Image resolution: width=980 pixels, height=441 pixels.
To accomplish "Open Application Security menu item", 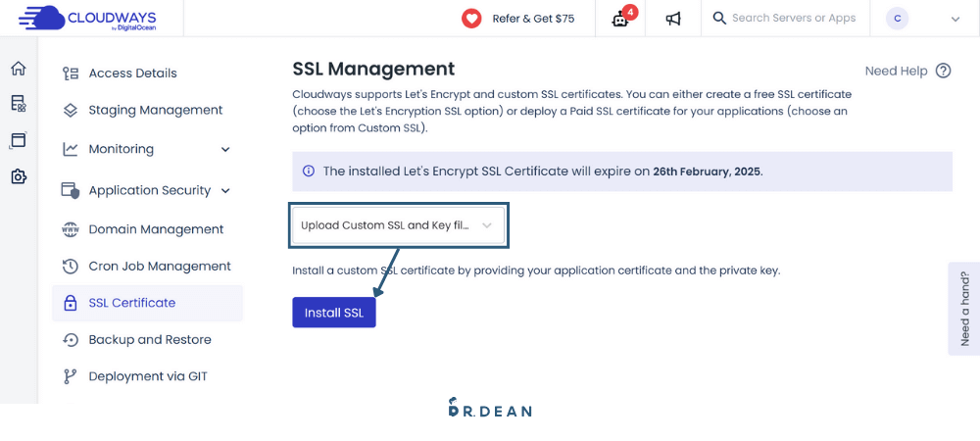I will click(148, 190).
